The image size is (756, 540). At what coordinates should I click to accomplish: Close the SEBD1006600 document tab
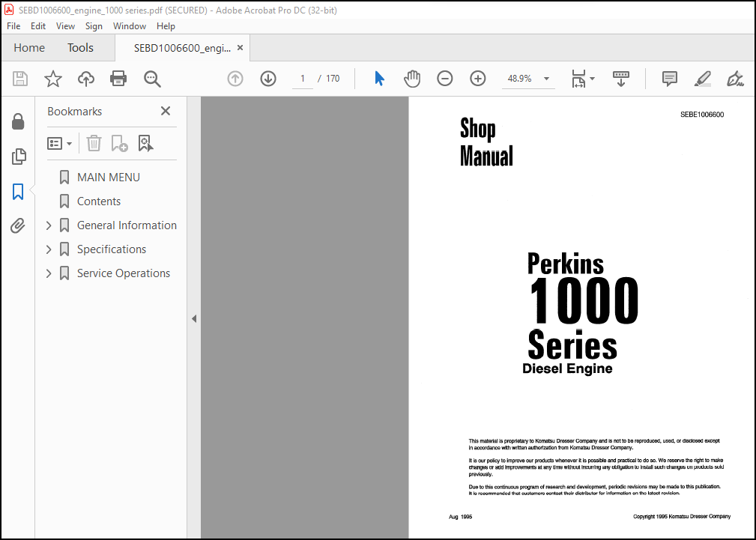[240, 48]
